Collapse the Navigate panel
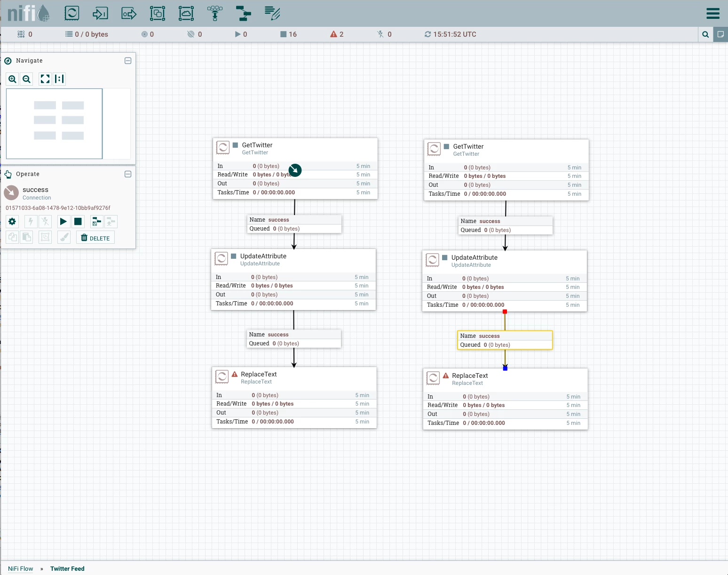The height and width of the screenshot is (575, 728). pos(128,61)
